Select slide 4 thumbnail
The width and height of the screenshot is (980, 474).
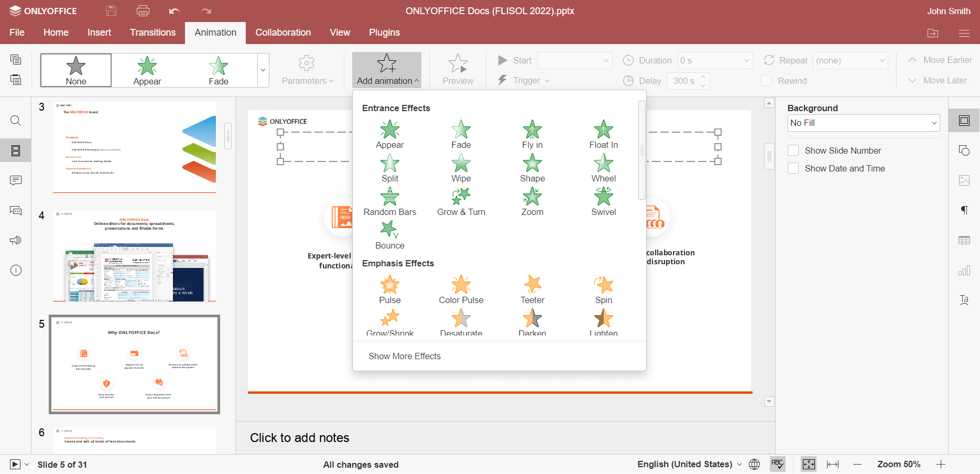(134, 257)
